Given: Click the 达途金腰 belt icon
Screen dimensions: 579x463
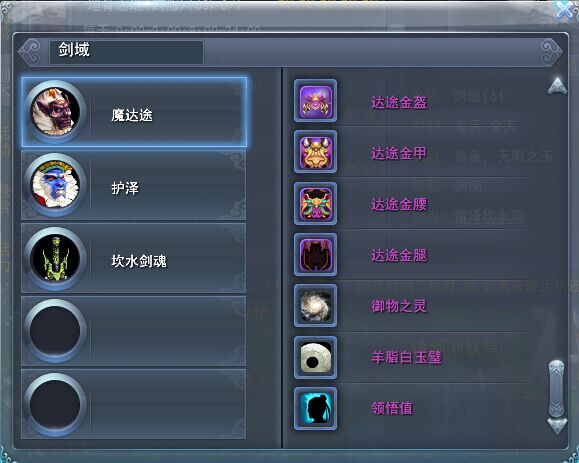Looking at the screenshot, I should pyautogui.click(x=315, y=203).
